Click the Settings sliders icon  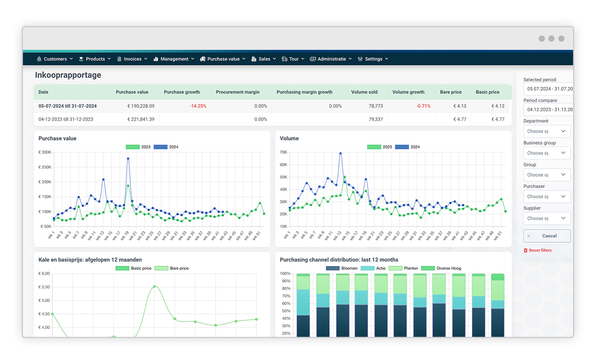360,59
